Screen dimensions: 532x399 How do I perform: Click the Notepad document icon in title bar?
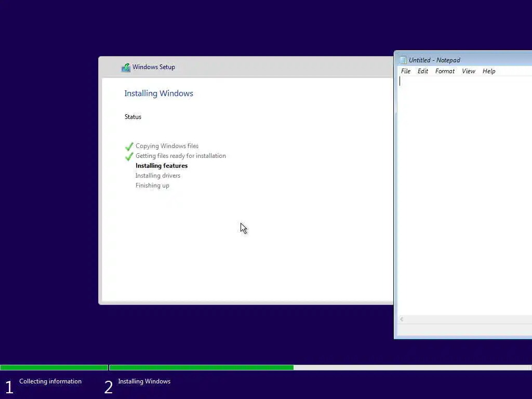click(x=403, y=60)
